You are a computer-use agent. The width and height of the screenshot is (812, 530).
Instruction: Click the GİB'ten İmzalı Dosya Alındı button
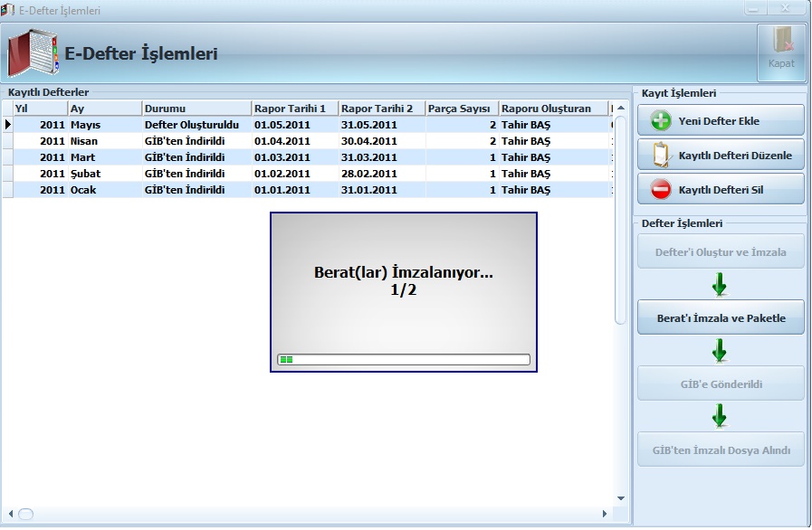click(721, 450)
